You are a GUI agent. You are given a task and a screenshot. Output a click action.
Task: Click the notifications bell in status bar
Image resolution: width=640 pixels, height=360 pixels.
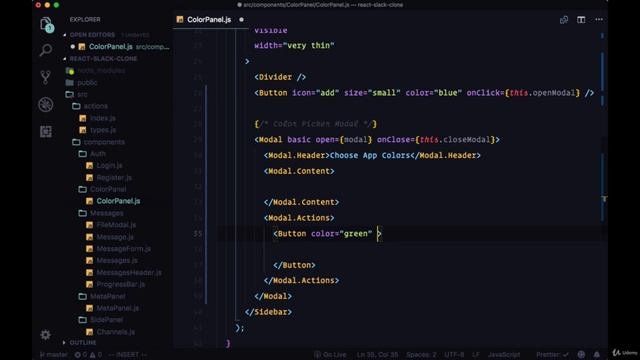[x=597, y=355]
